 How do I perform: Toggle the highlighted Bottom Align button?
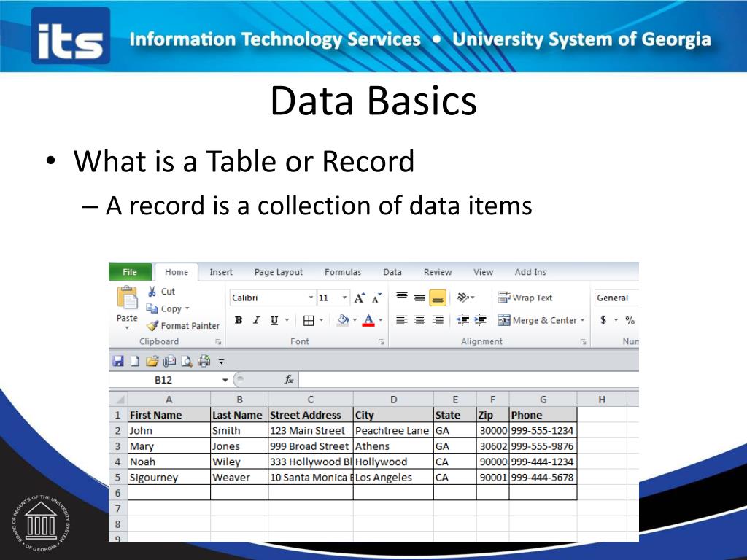click(x=438, y=297)
